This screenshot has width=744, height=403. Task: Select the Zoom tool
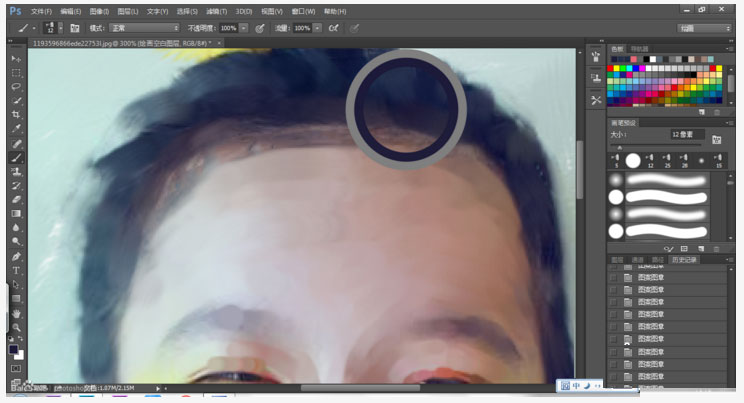pos(16,328)
